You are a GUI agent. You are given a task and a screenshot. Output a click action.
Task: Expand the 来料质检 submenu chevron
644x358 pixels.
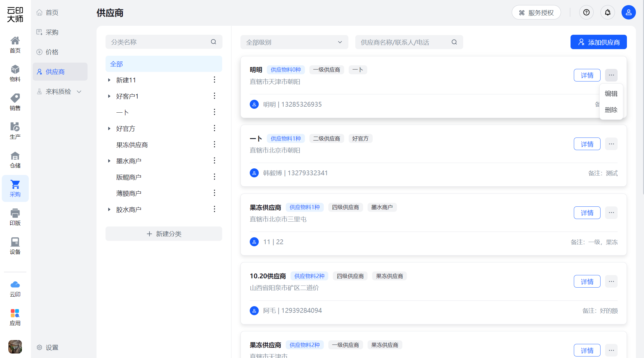tap(79, 92)
